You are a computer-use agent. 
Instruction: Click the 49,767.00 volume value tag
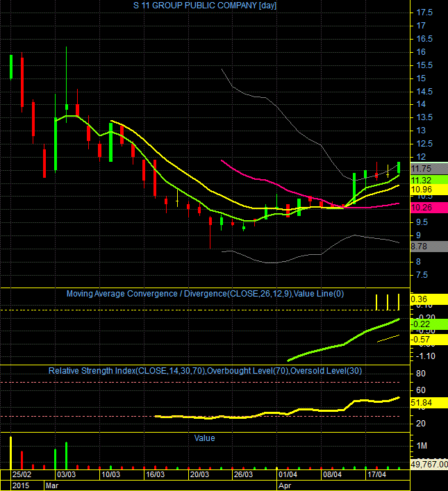pos(429,465)
